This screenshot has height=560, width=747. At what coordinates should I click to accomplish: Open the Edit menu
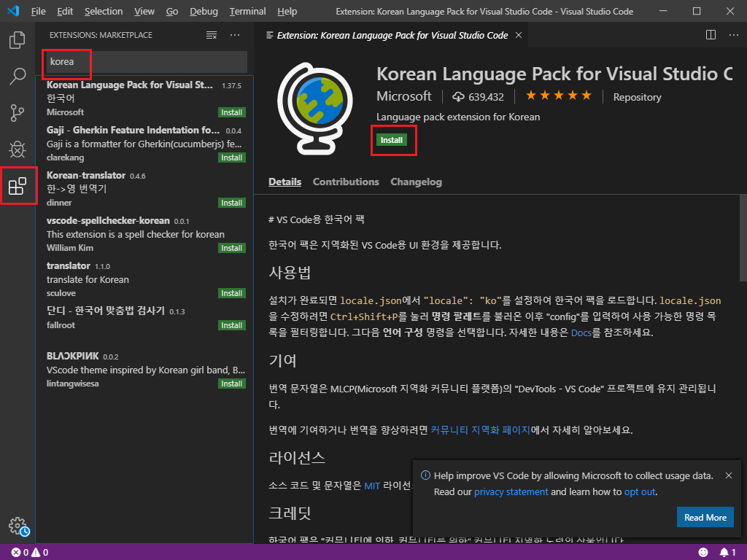point(65,12)
